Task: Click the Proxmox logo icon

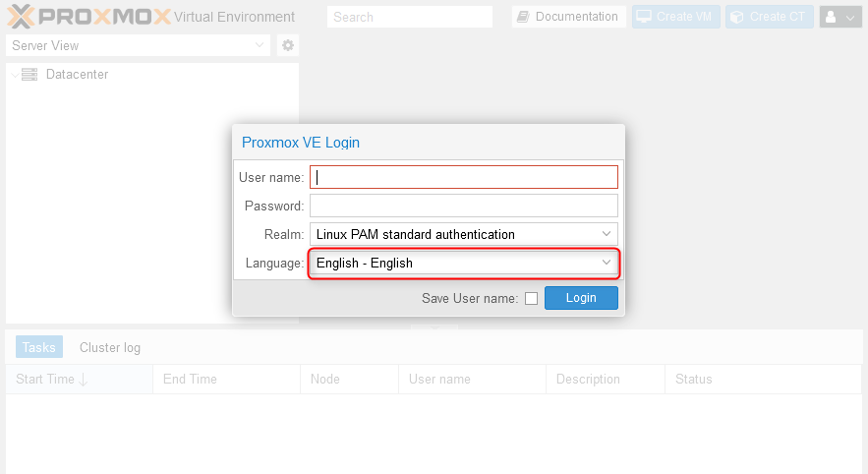Action: click(x=21, y=16)
